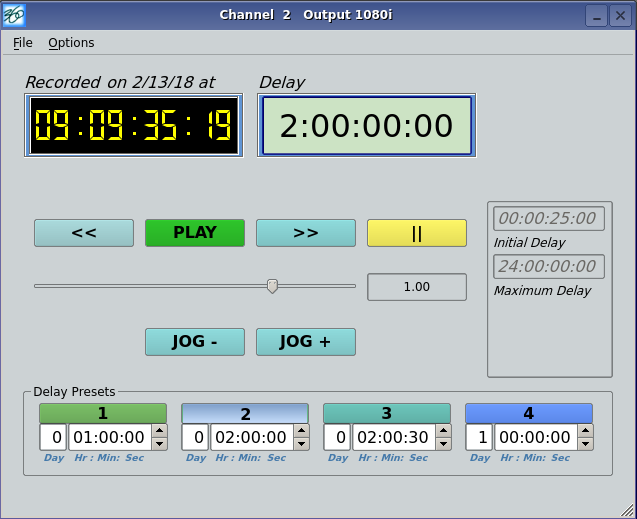Viewport: 637px width, 519px height.
Task: Click the Maximum Delay field
Action: pyautogui.click(x=548, y=266)
